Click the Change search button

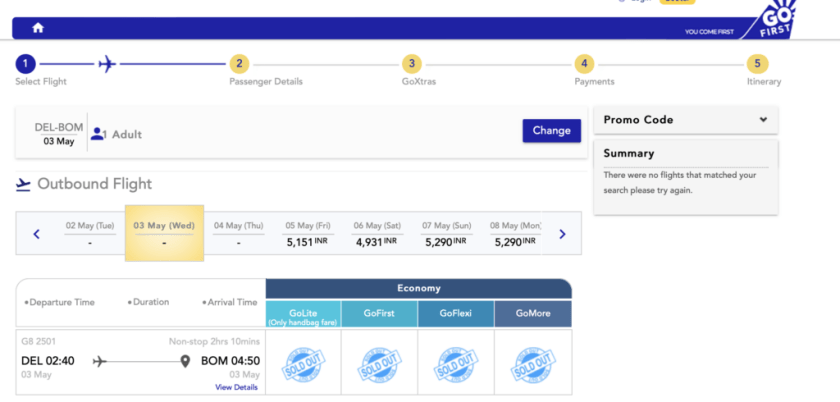[552, 131]
